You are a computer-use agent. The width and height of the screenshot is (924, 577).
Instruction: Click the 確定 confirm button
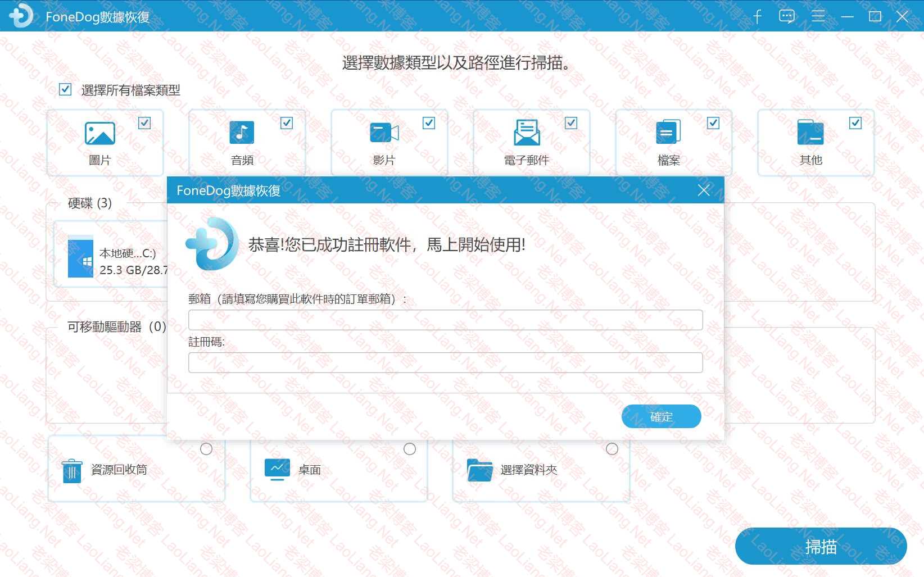click(x=661, y=416)
